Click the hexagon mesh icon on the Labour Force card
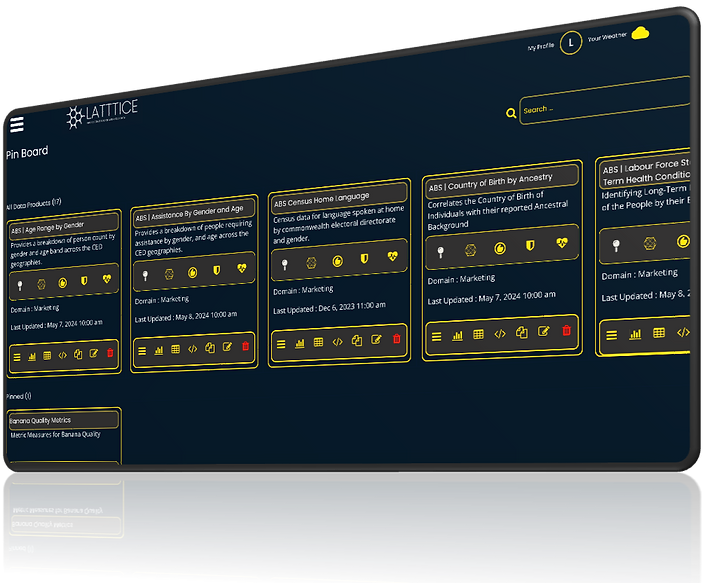The height and width of the screenshot is (583, 705). point(650,243)
